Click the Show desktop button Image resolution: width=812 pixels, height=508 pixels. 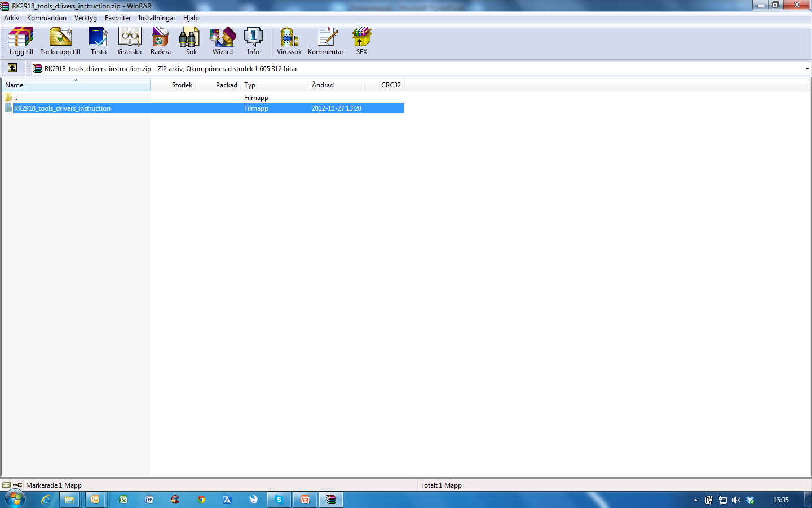pyautogui.click(x=807, y=500)
